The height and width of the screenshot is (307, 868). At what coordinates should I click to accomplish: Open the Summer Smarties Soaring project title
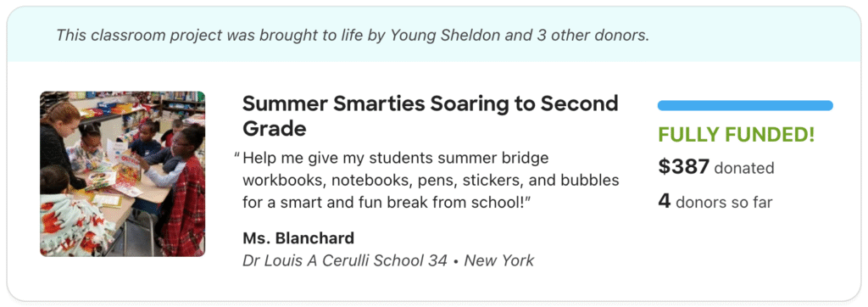(x=430, y=116)
